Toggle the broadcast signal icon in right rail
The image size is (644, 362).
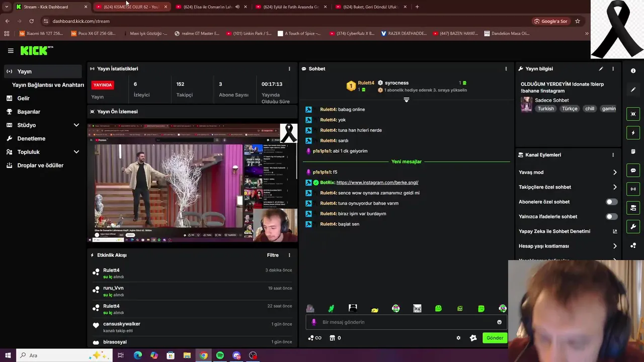[x=633, y=189]
